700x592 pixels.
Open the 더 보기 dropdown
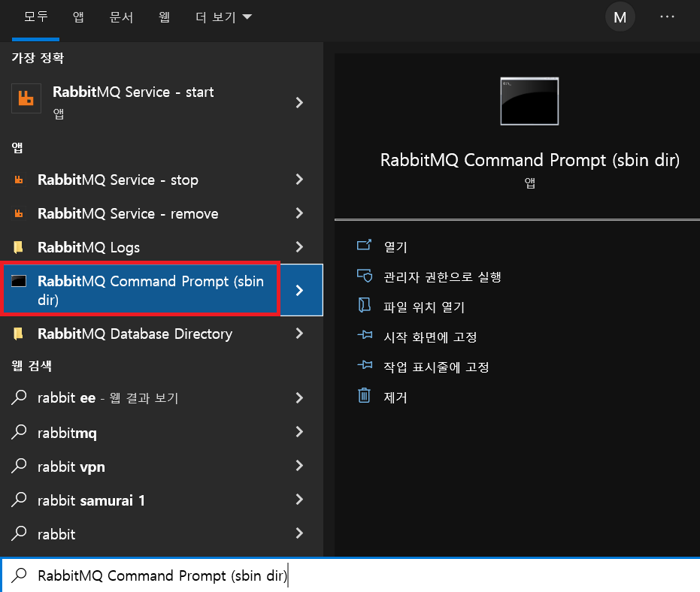pyautogui.click(x=223, y=17)
